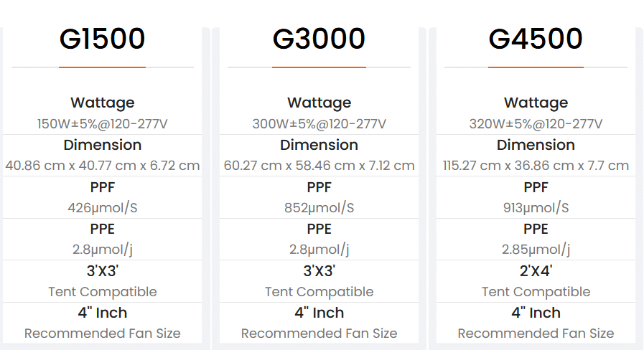The height and width of the screenshot is (350, 644).
Task: Select the G1500 wattage value 150W
Action: click(x=102, y=124)
